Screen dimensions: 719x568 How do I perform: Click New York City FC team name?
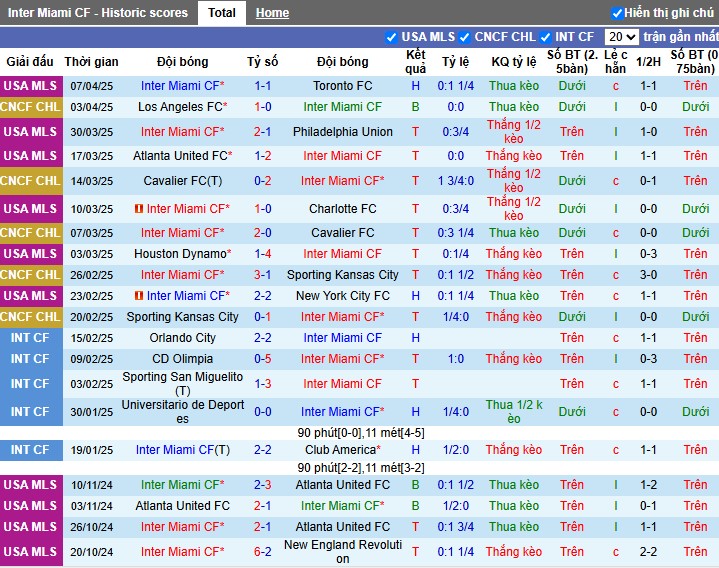(x=343, y=296)
